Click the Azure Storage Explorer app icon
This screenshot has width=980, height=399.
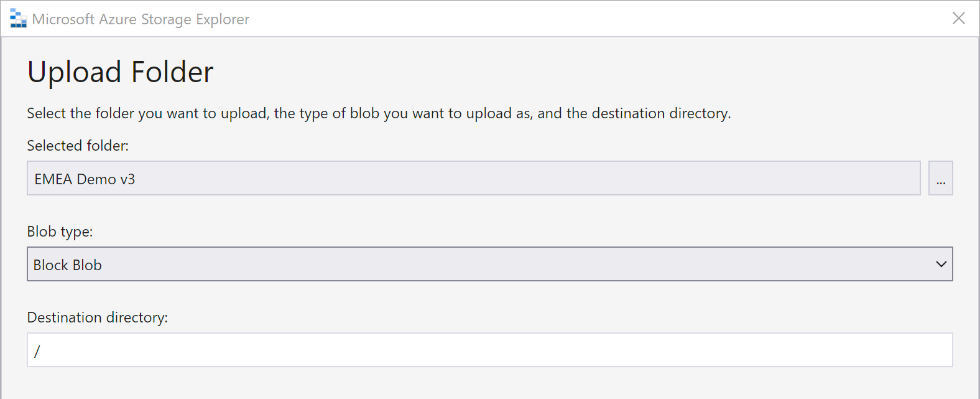click(x=18, y=19)
